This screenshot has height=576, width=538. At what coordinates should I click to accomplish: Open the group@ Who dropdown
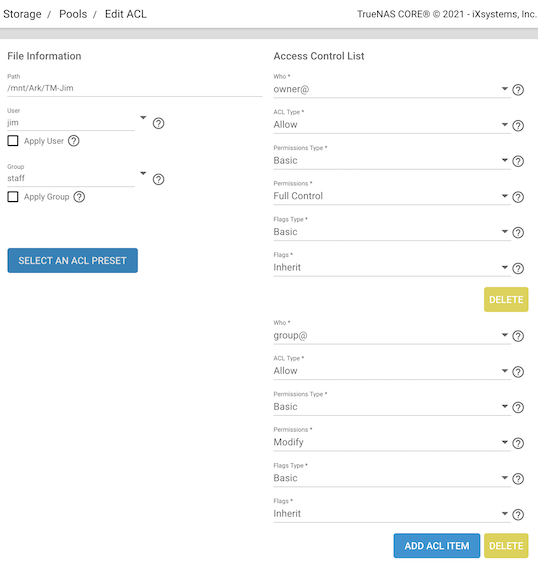tap(392, 335)
